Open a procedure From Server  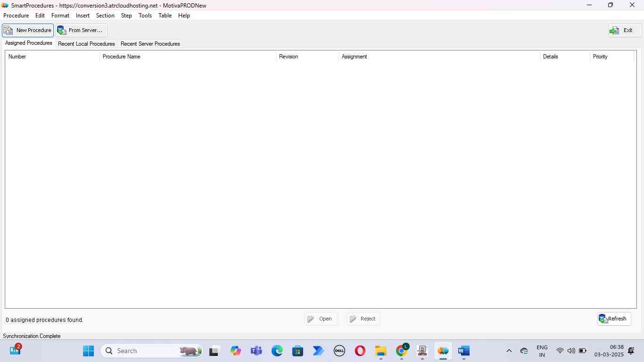click(81, 30)
